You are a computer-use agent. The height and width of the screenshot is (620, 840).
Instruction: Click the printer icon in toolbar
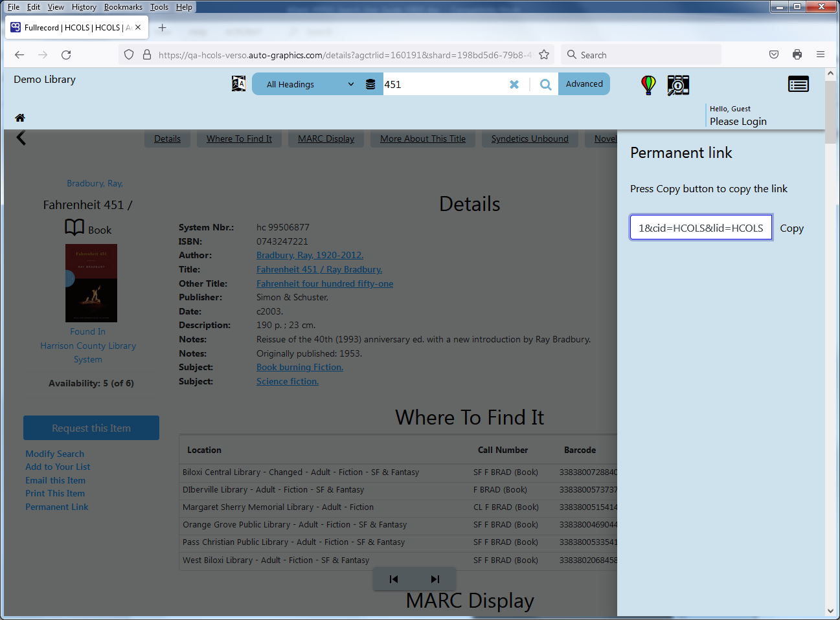[x=797, y=54]
